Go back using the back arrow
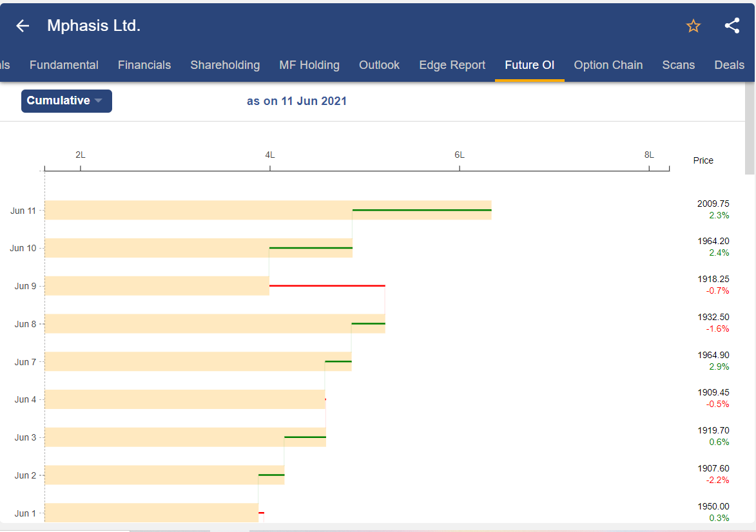Viewport: 756px width, 532px height. (22, 26)
